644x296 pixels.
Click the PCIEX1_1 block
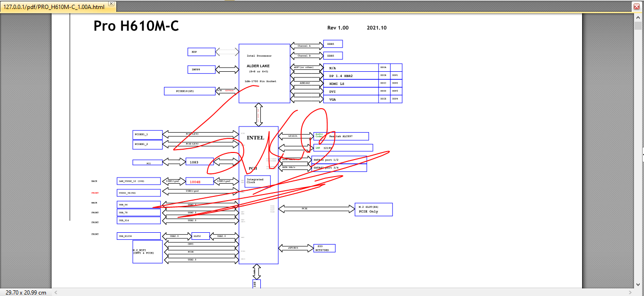[x=148, y=135]
